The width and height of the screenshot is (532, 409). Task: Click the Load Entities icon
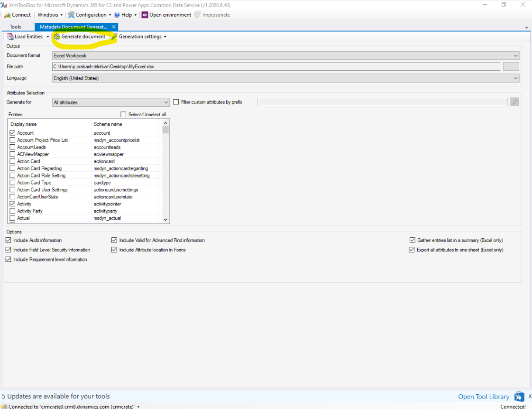(10, 36)
